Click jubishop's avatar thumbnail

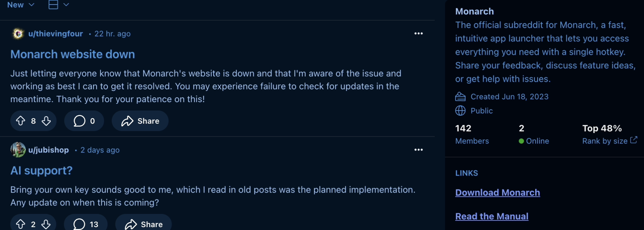click(x=18, y=150)
